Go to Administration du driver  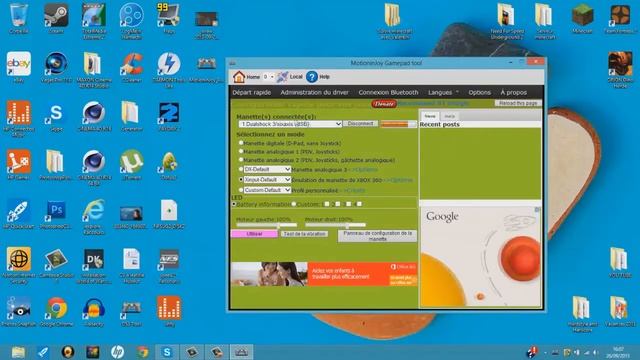tap(314, 93)
